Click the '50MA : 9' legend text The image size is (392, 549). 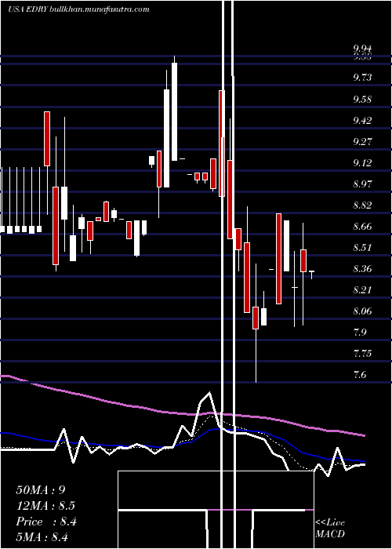click(41, 490)
